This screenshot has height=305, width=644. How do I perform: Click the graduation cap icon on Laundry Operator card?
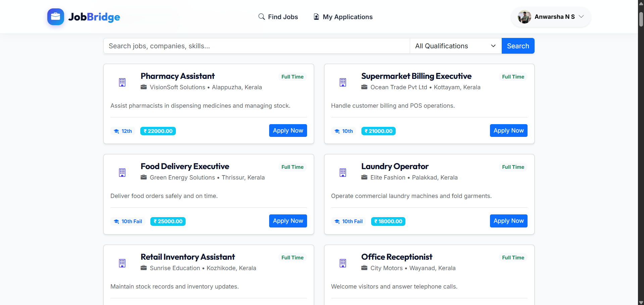(337, 221)
